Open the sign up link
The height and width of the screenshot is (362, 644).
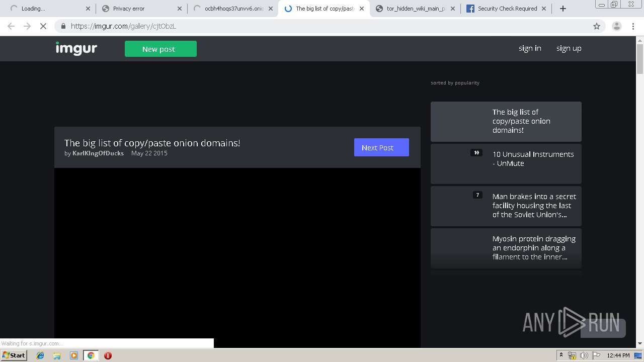point(569,48)
